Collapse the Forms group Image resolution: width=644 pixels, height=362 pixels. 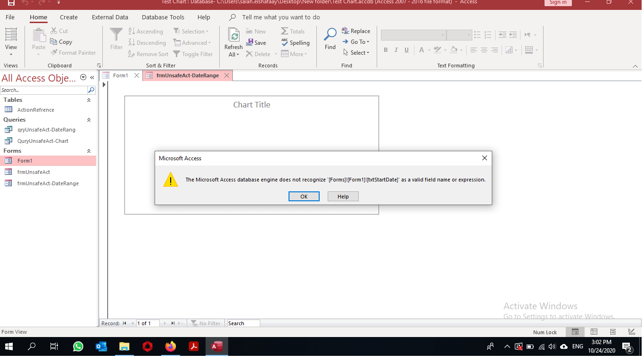pyautogui.click(x=89, y=151)
